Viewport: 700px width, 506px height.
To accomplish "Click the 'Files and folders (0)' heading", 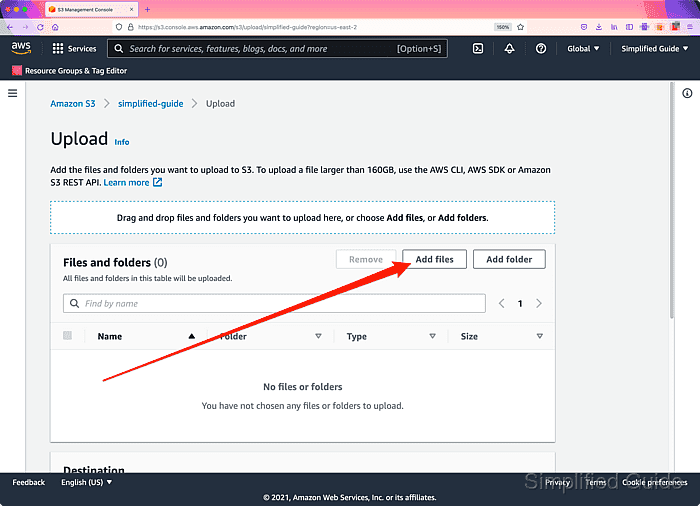I will [x=115, y=263].
